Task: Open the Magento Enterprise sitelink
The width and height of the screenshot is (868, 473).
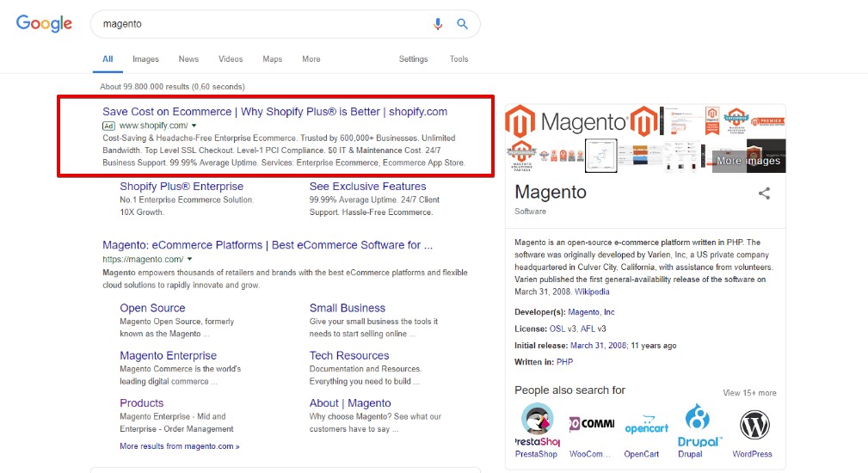Action: (x=169, y=356)
